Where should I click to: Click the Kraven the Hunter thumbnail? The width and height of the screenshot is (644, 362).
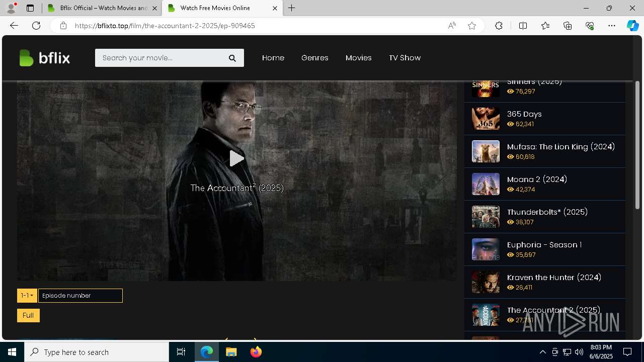coord(486,282)
